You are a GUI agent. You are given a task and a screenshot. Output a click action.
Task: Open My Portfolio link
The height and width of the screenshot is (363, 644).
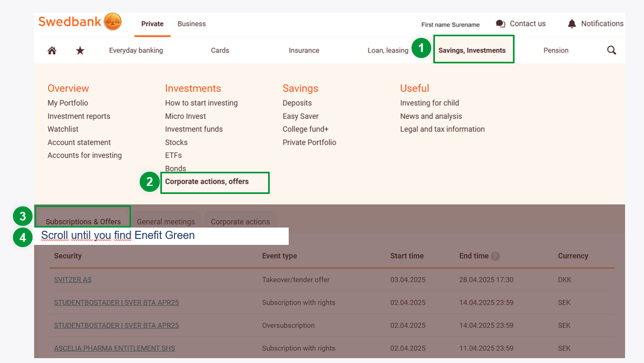click(68, 103)
